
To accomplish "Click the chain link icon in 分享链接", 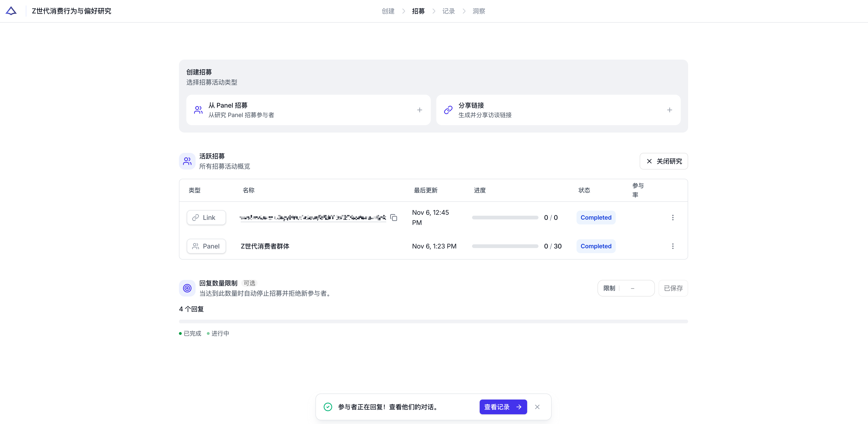I will [x=448, y=110].
